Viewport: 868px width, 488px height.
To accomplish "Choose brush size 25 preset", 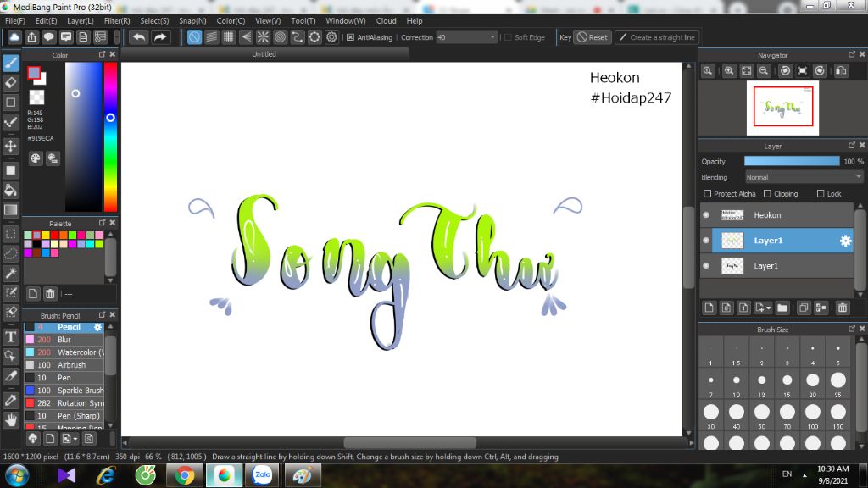I will pos(837,384).
